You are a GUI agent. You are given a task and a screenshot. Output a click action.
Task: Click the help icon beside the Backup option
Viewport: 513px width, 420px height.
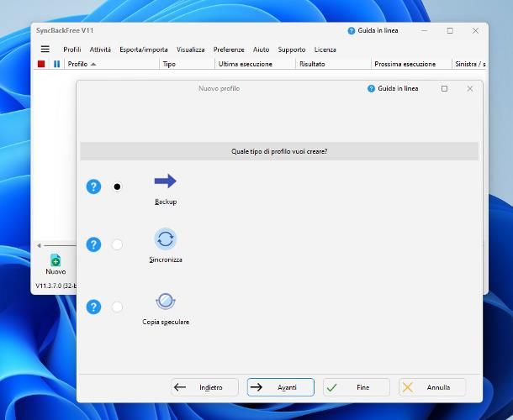[93, 186]
